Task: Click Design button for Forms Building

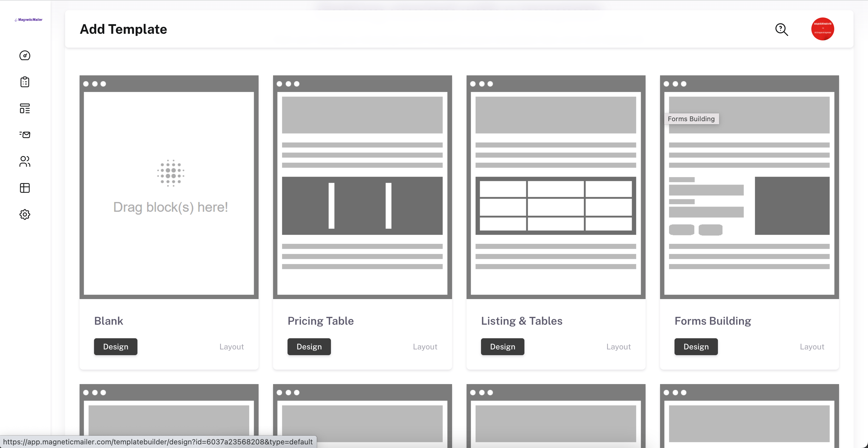Action: (696, 346)
